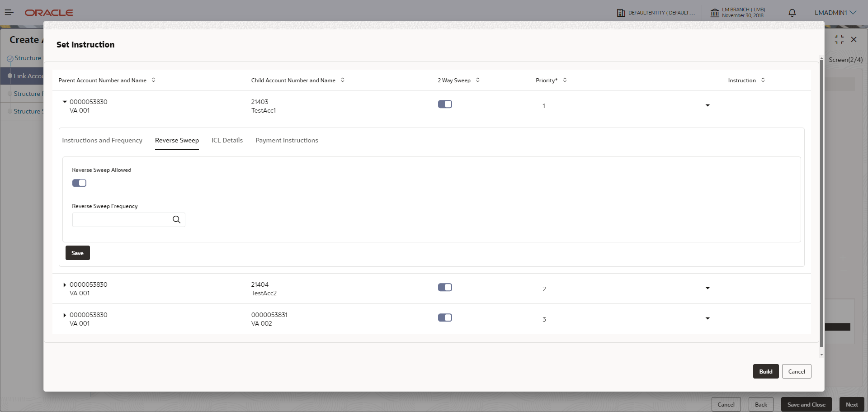This screenshot has height=412, width=868.
Task: Click the Screen(2/4) indicator
Action: (x=845, y=60)
